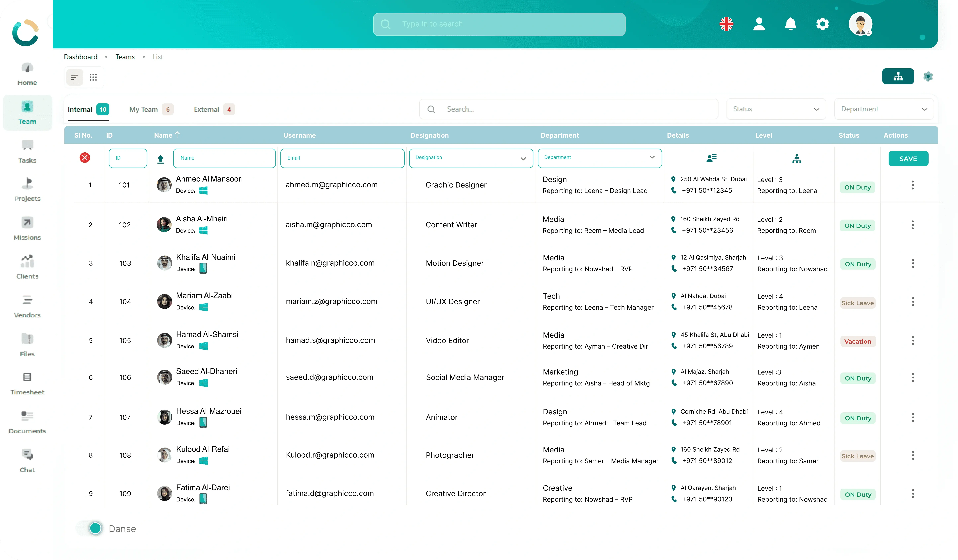The image size is (958, 560).
Task: Click the upload photo arrow icon
Action: [x=160, y=159]
